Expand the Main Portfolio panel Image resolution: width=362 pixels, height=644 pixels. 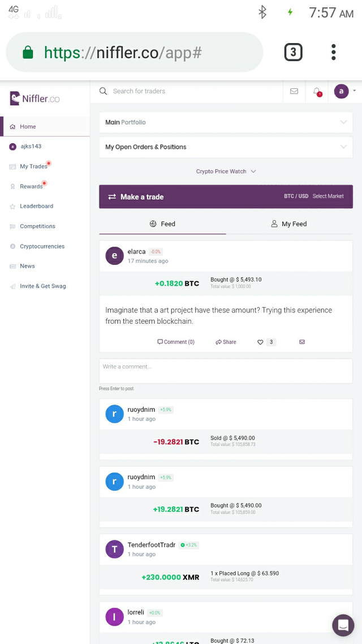click(226, 122)
